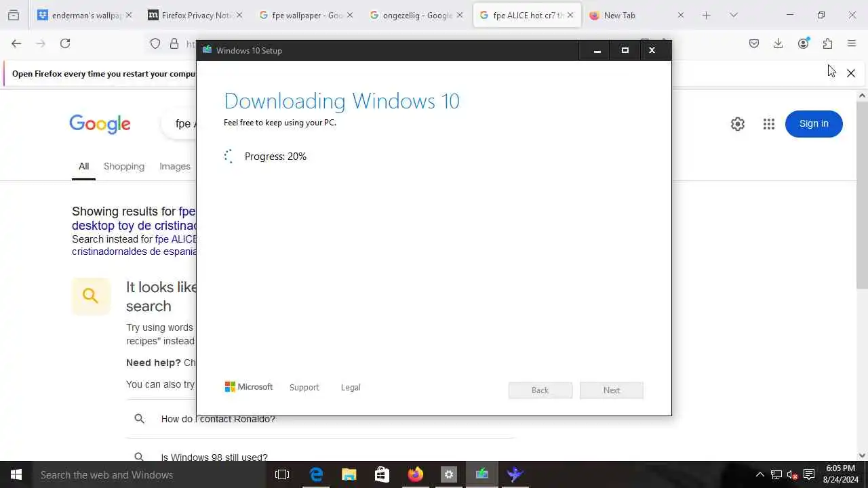Select the Images search tab
This screenshot has height=488, width=868.
coord(175,166)
